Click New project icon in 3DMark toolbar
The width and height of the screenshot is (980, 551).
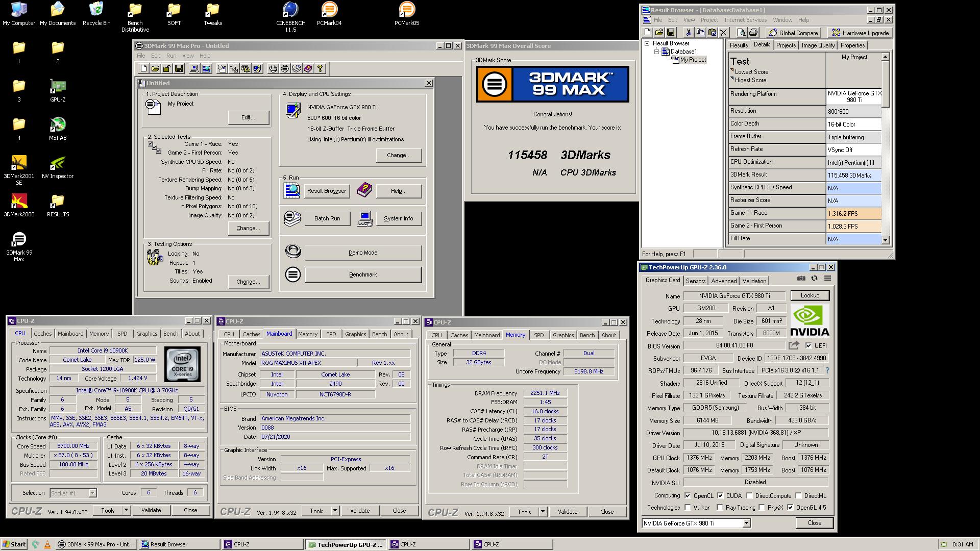point(143,68)
